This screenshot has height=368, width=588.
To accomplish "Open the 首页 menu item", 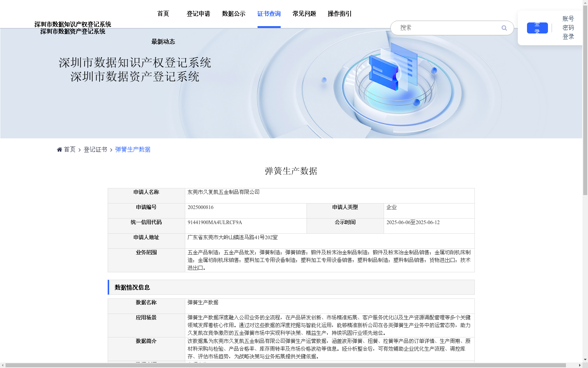I will (163, 14).
